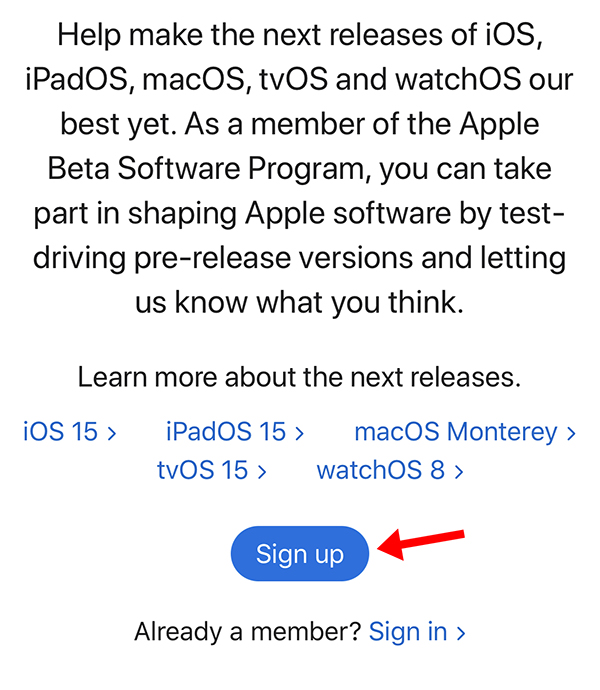Click the 'Learn more about the next releases' text
The height and width of the screenshot is (690, 600).
[300, 378]
